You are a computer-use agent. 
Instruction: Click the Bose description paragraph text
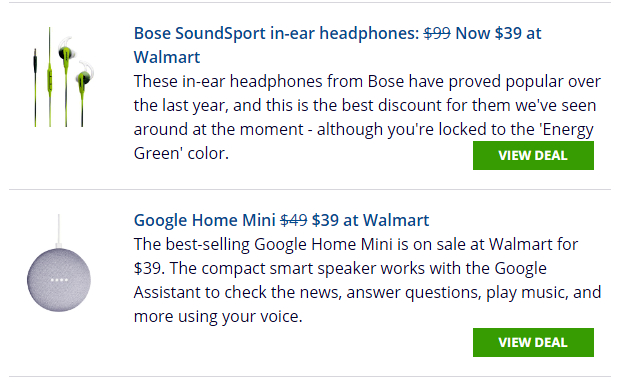(367, 117)
